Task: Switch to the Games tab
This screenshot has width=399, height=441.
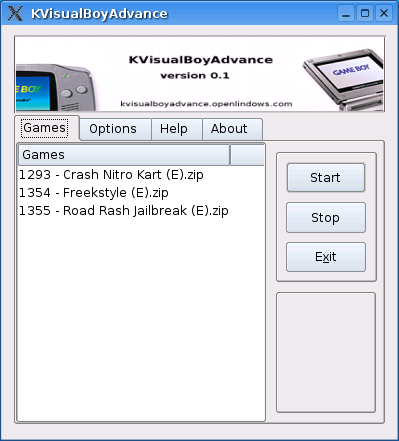Action: point(47,128)
